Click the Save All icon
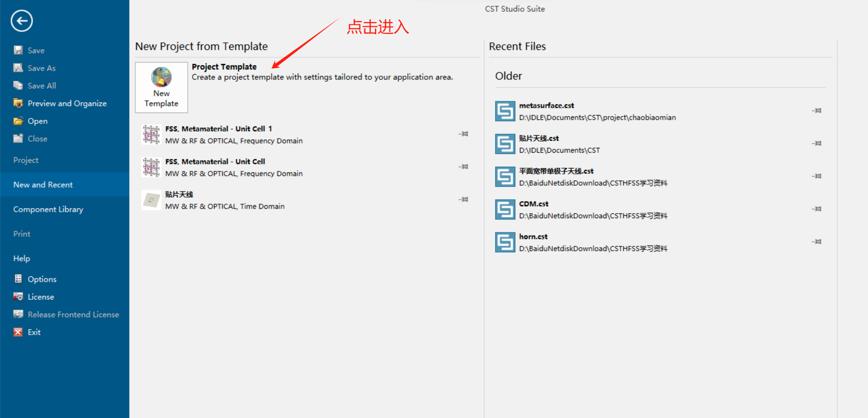868x418 pixels. point(18,86)
